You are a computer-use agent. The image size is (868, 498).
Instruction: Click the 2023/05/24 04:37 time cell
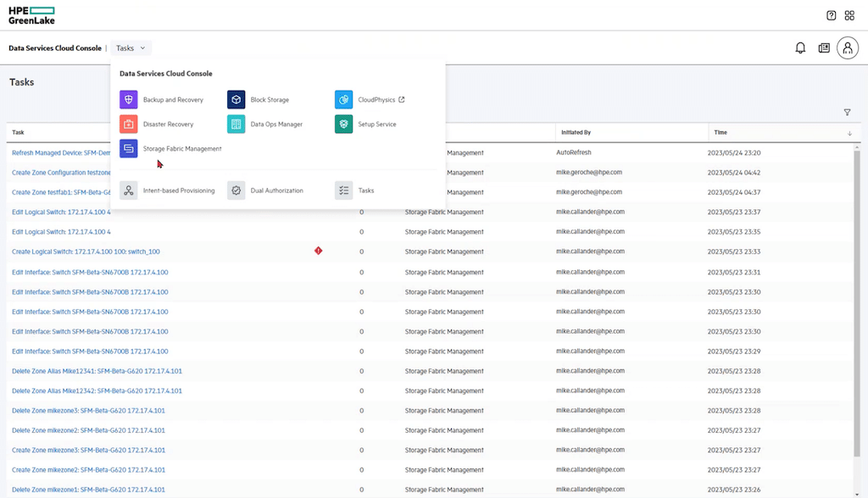coord(734,192)
